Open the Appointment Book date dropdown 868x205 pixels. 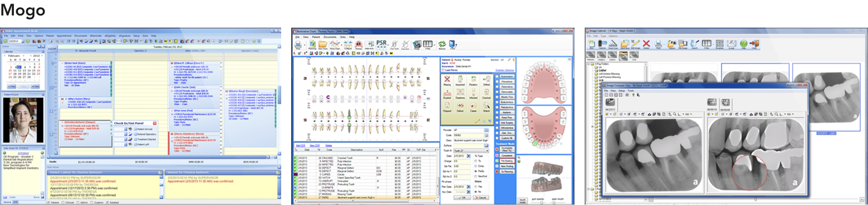point(23,41)
